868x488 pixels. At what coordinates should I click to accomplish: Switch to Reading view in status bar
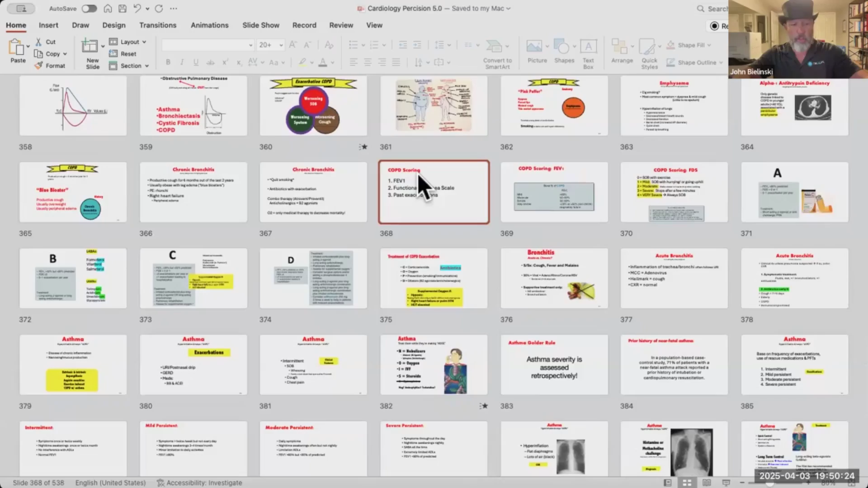tap(707, 483)
